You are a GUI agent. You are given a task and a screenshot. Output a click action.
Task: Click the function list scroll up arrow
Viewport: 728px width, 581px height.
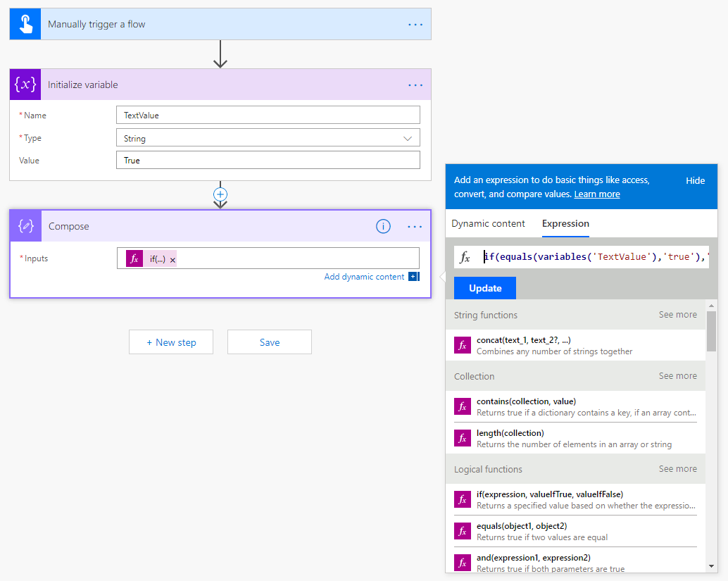click(x=711, y=306)
